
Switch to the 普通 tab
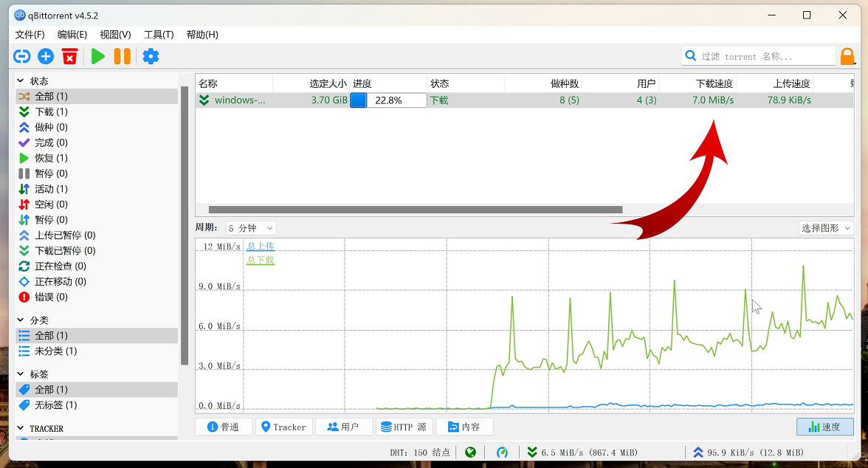click(x=224, y=427)
